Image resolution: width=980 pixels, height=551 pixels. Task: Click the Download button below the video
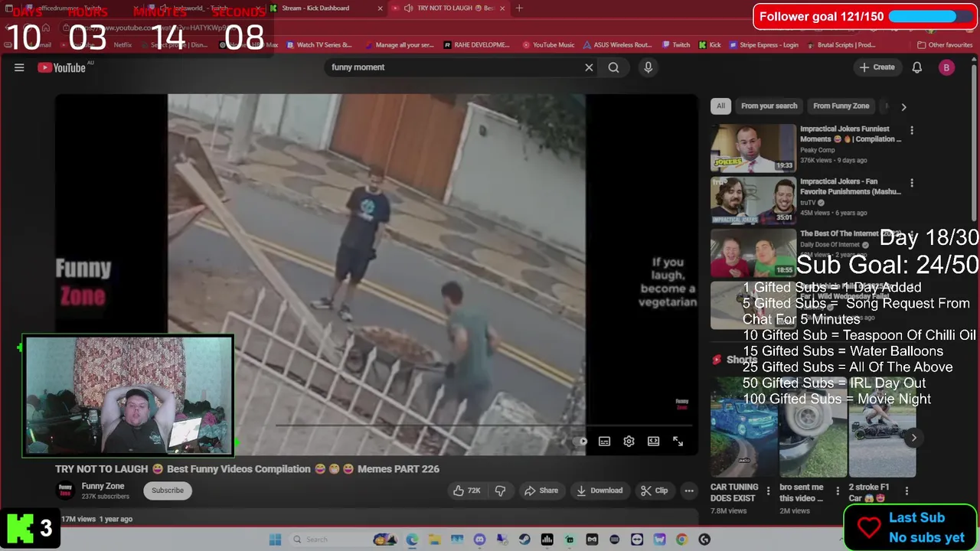click(x=599, y=491)
